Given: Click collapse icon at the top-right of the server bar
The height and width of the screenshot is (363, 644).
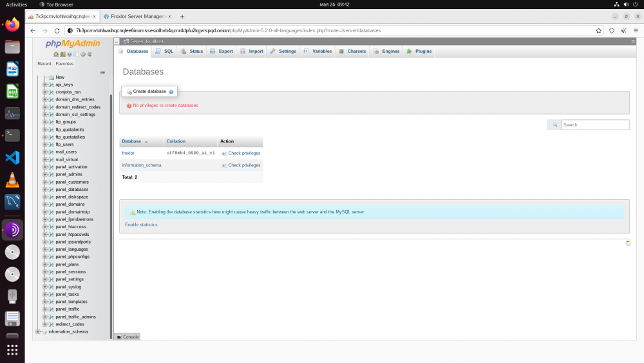Looking at the screenshot, I should click(x=633, y=41).
